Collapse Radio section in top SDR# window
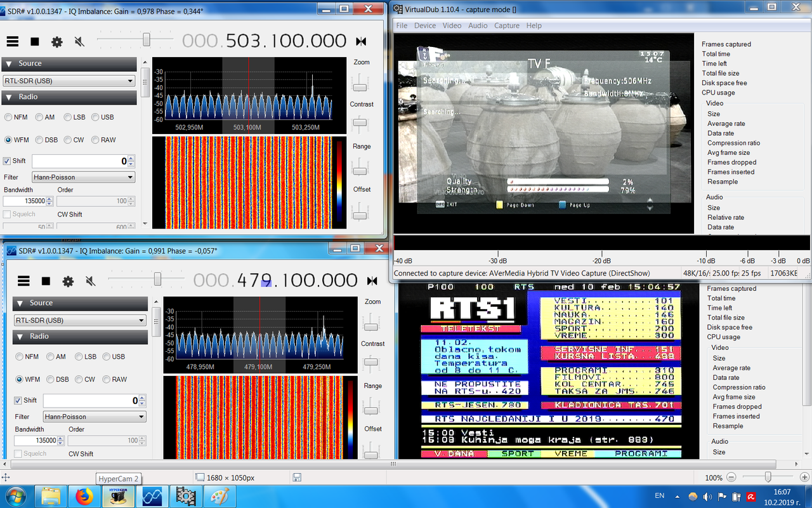The image size is (812, 508). (x=69, y=97)
